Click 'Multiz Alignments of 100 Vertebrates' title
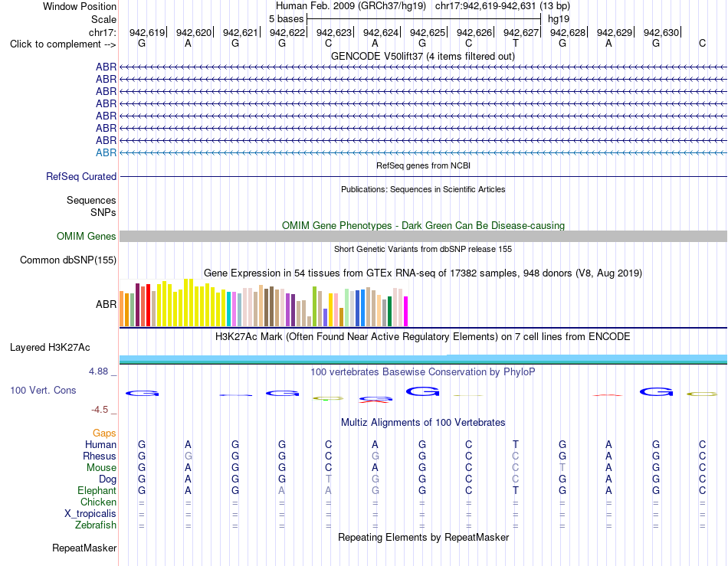 pos(423,423)
